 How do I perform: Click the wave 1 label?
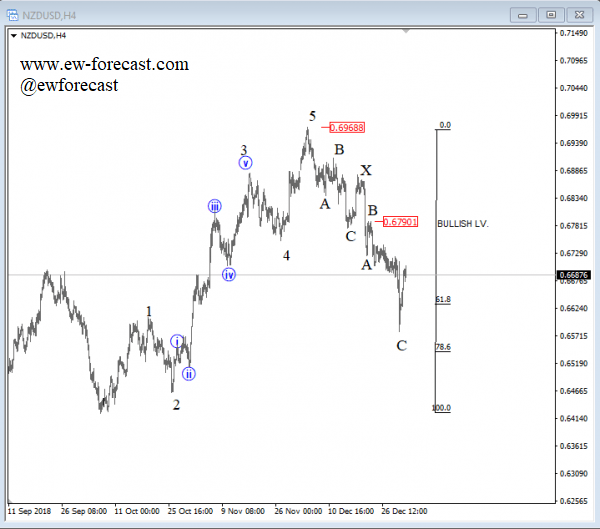coord(149,311)
